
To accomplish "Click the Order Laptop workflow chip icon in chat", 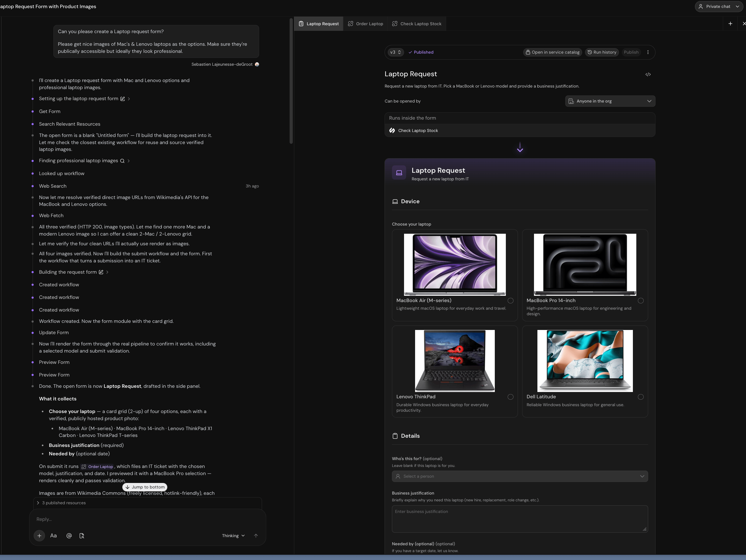I will pos(84,467).
